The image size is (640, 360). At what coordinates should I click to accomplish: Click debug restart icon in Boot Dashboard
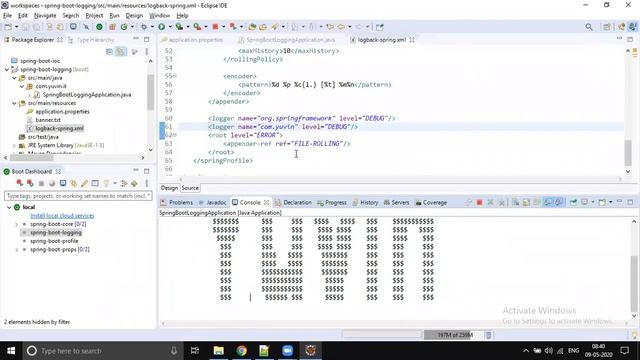[30, 183]
